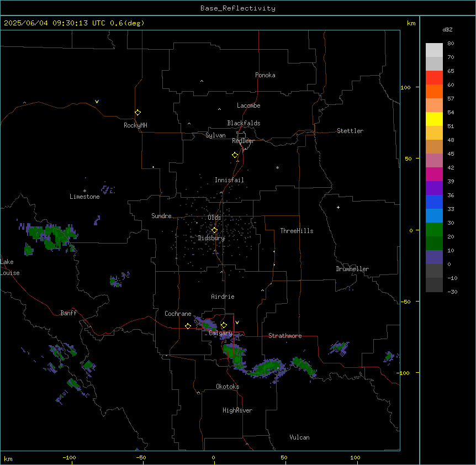Click the Didsbury label

point(211,238)
